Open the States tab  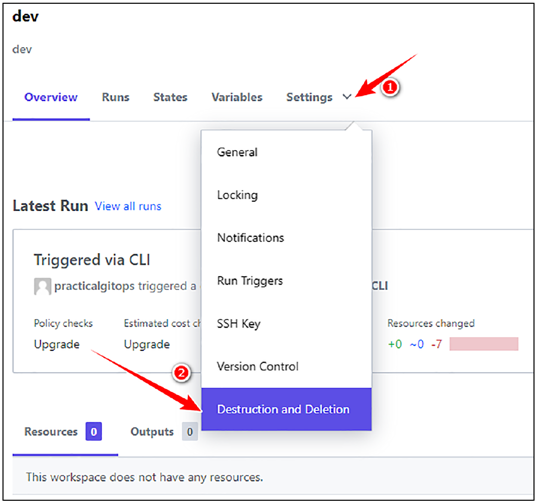pos(170,97)
